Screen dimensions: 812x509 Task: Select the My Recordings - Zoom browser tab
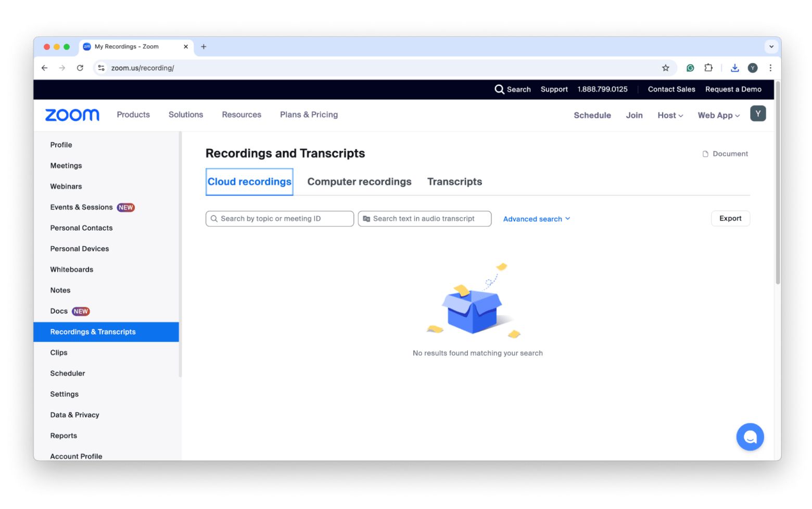[136, 47]
